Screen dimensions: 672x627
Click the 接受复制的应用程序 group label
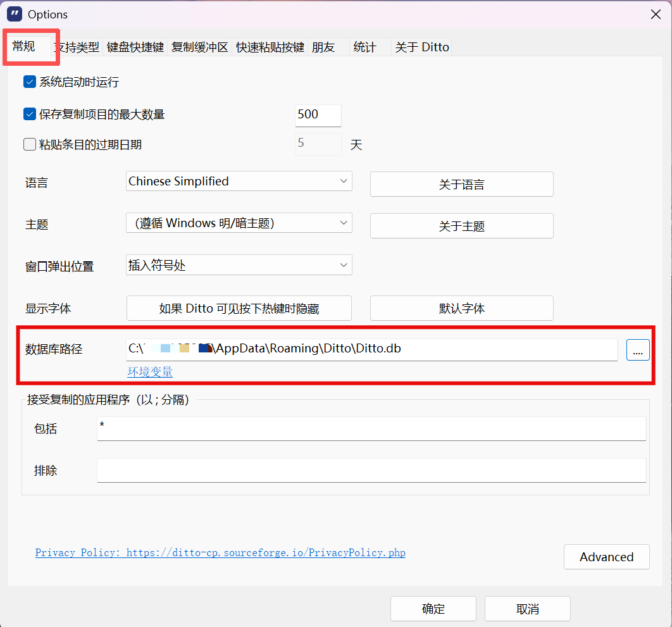[108, 399]
